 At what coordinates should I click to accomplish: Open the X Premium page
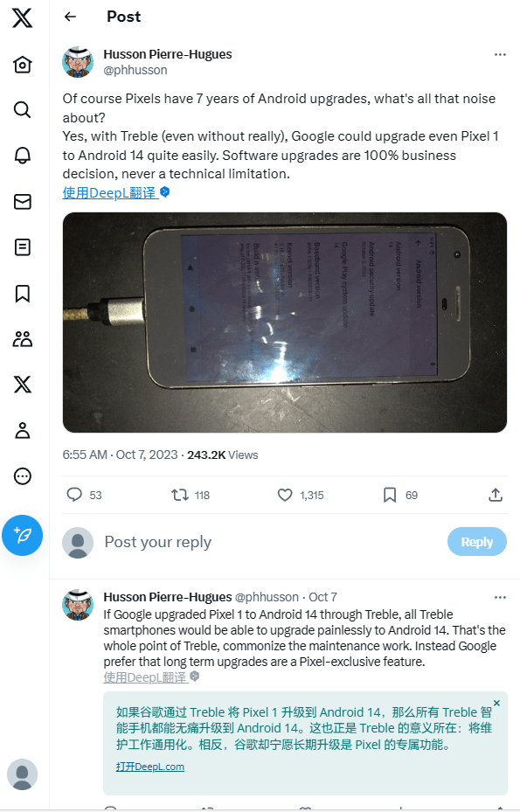pos(22,385)
